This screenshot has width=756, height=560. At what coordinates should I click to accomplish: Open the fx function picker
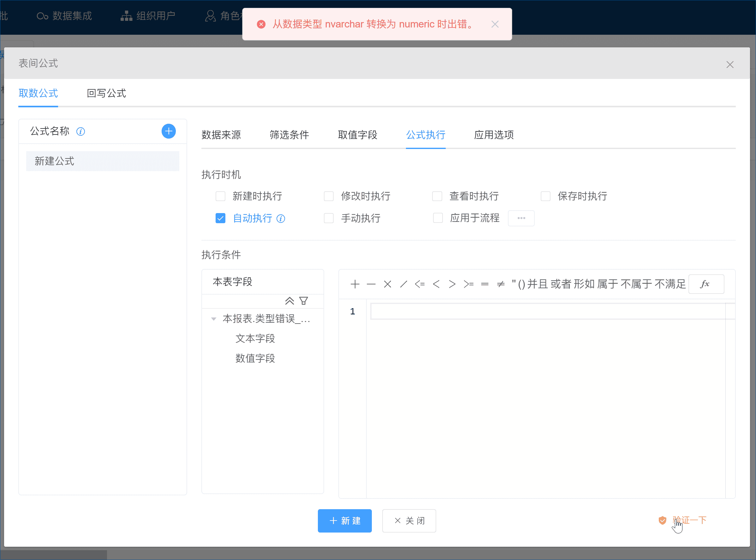[706, 284]
